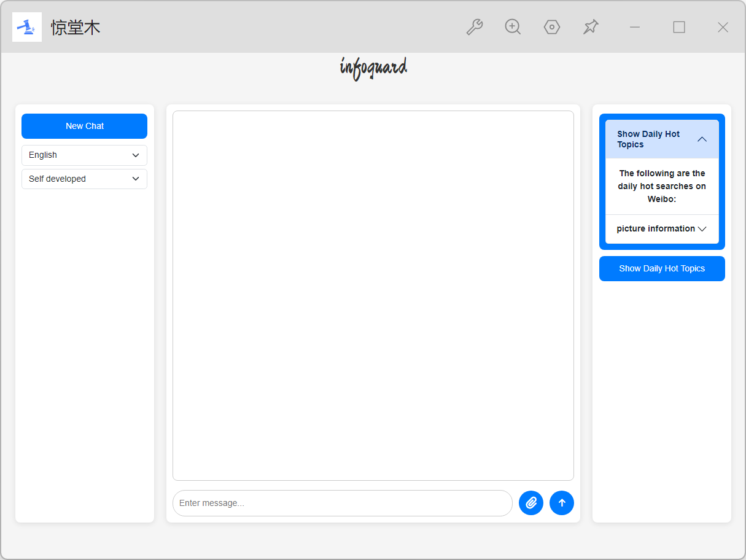Click the gavel app logo

click(x=27, y=27)
